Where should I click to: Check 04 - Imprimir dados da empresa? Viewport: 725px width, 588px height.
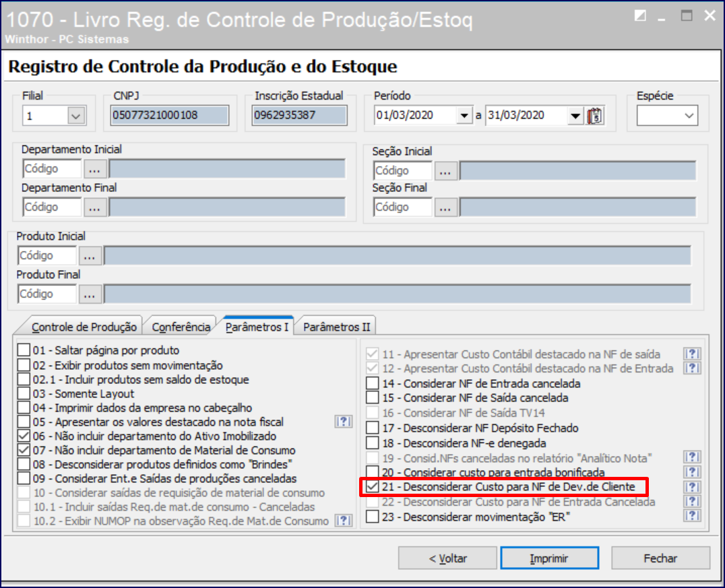24,407
